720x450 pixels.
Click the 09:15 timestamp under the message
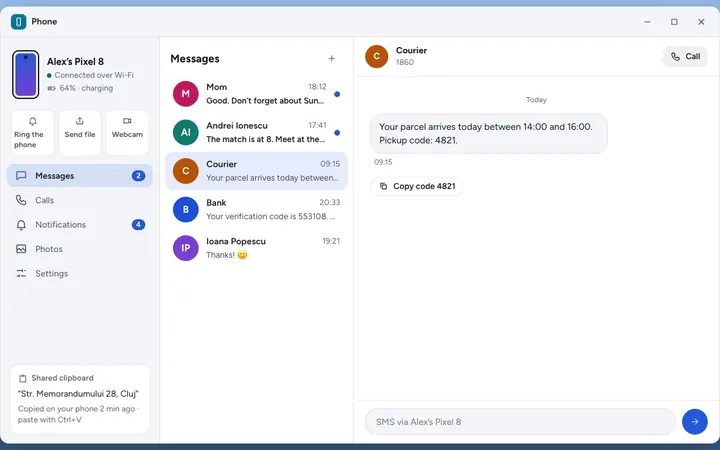[383, 162]
